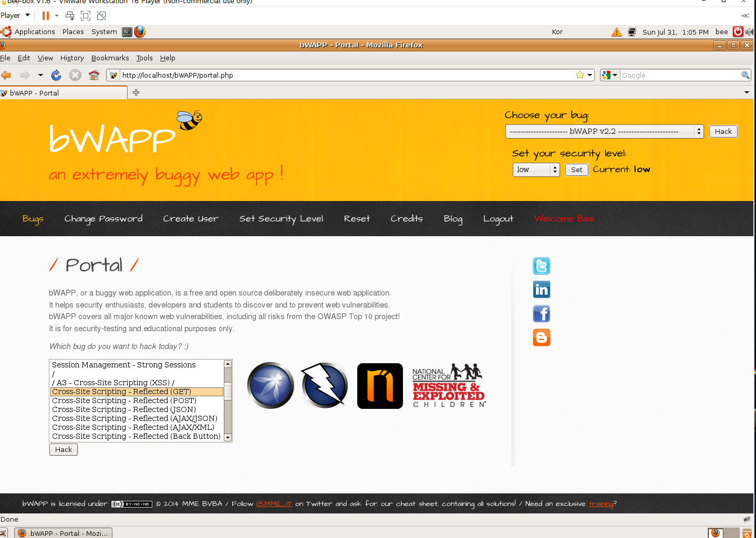Open a new tab with the plus icon
This screenshot has height=538, width=756.
[x=136, y=92]
